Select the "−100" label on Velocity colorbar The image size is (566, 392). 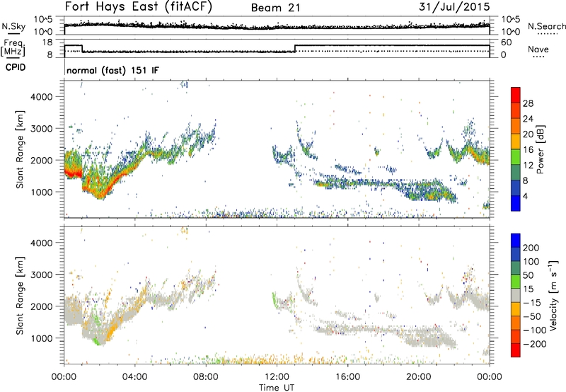click(x=534, y=330)
